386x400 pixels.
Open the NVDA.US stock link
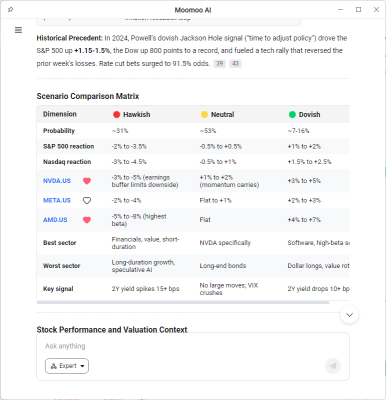(x=57, y=181)
